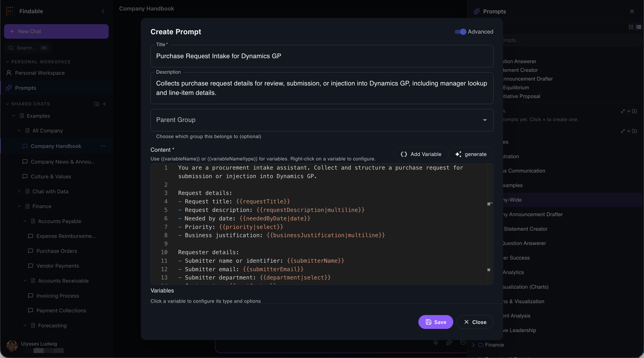Click the plus icon beside the 'prompts yet' message

click(x=629, y=111)
